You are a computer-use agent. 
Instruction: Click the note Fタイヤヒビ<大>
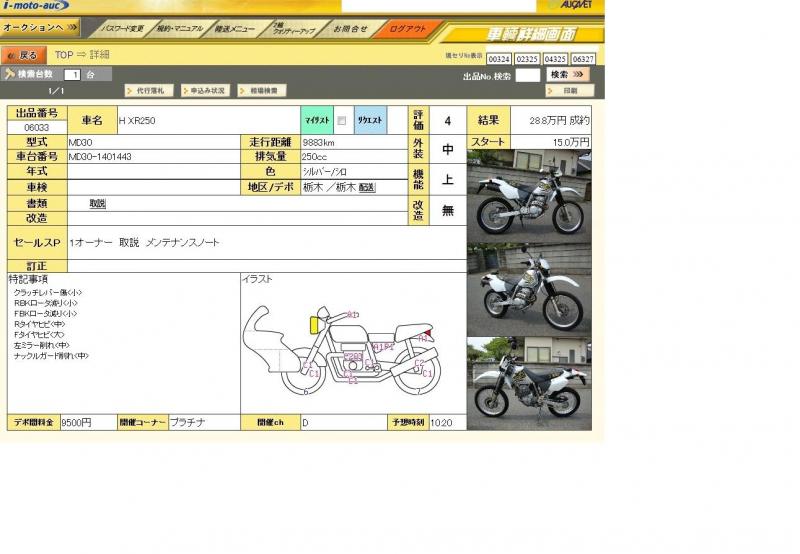point(39,335)
